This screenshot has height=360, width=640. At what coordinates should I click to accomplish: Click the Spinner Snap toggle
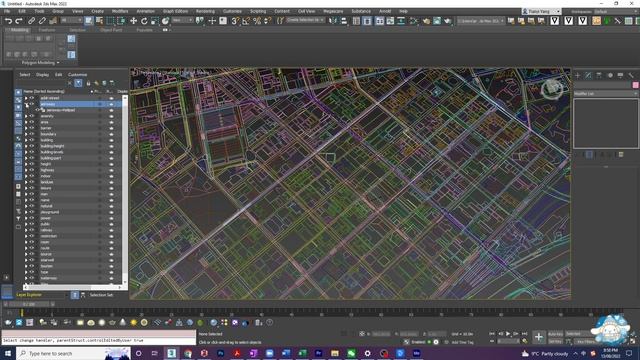pyautogui.click(x=268, y=20)
